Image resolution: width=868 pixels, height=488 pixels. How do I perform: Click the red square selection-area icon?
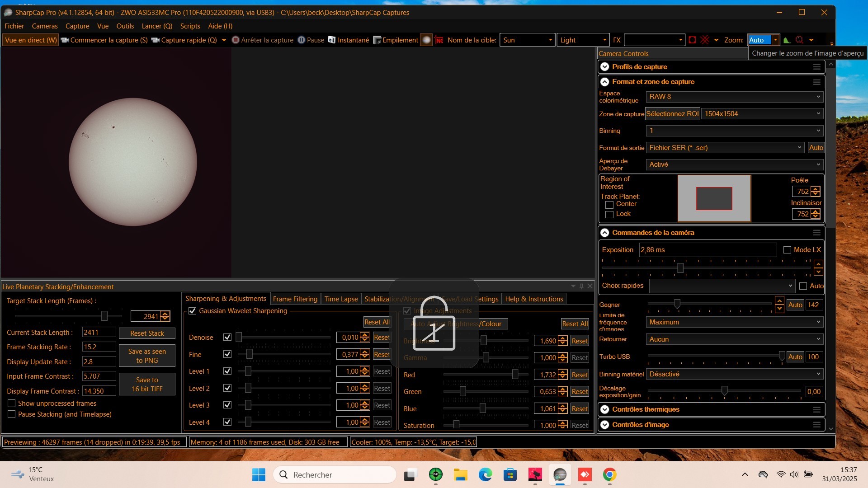(x=692, y=40)
